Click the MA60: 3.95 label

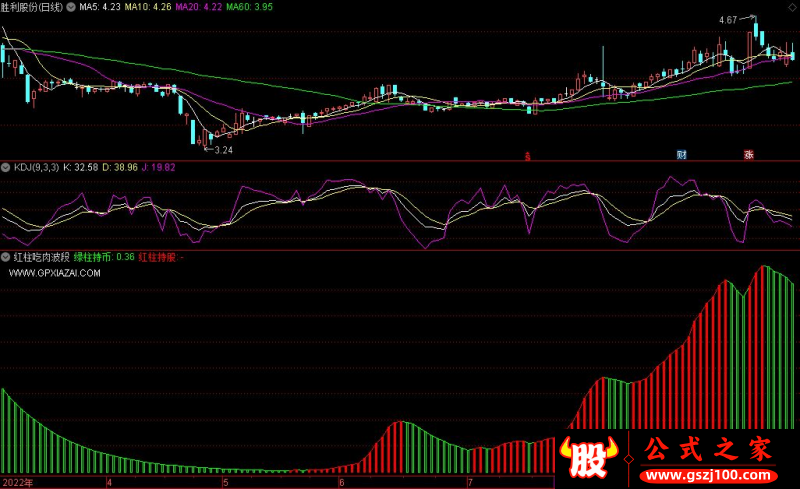point(249,7)
